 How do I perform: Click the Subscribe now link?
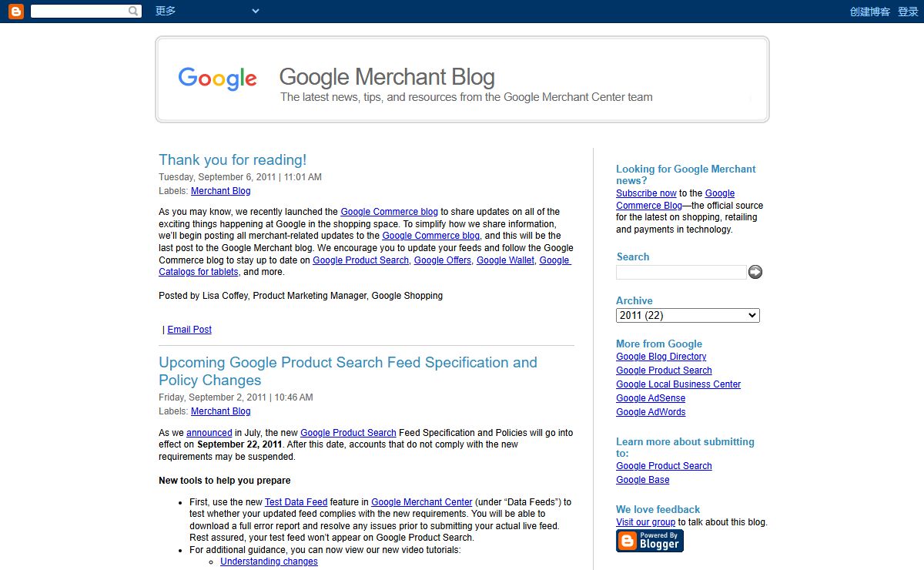tap(646, 193)
